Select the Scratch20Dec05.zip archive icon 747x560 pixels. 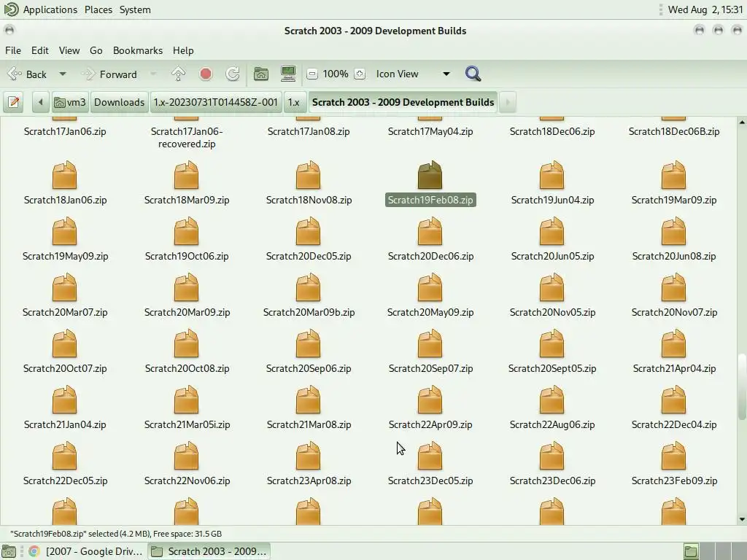coord(309,231)
